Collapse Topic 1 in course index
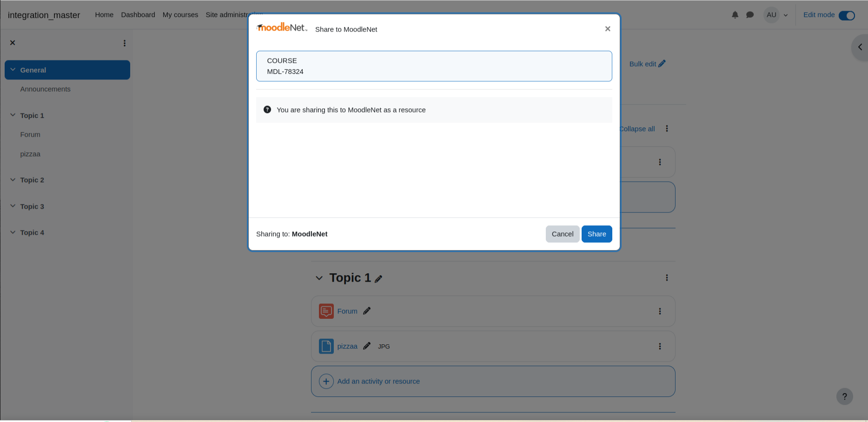 coord(13,115)
